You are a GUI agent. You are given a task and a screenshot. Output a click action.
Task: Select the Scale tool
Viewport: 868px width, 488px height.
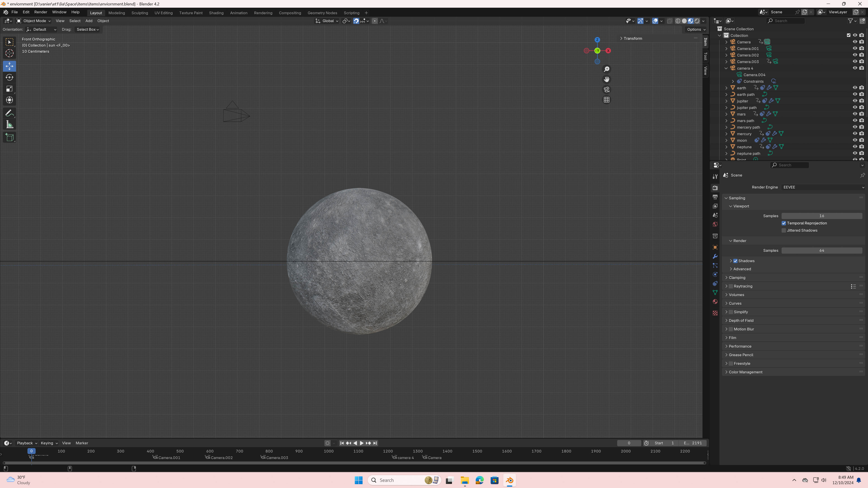[9, 89]
